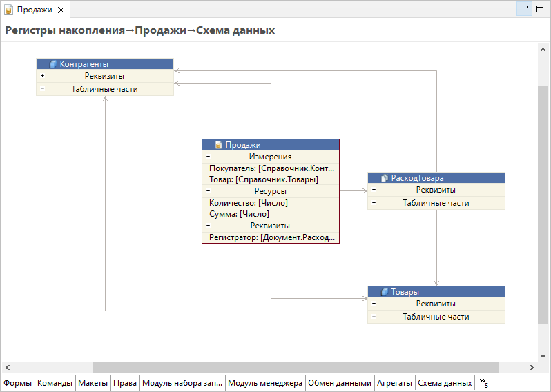The height and width of the screenshot is (392, 551).
Task: Switch to the Формы tab
Action: pos(17,383)
